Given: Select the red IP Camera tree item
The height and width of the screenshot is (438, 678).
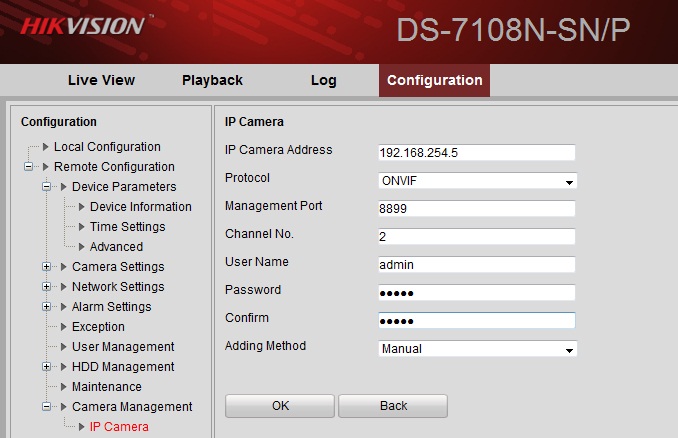Looking at the screenshot, I should point(119,427).
